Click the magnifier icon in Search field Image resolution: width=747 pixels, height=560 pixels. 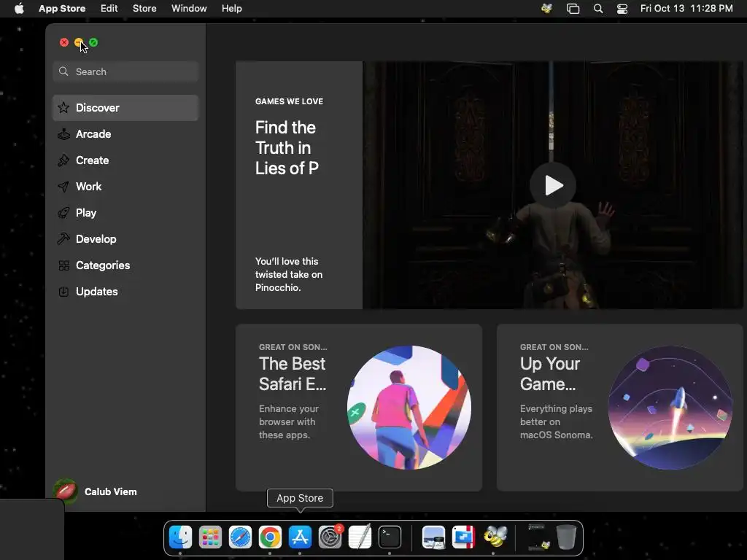coord(63,71)
